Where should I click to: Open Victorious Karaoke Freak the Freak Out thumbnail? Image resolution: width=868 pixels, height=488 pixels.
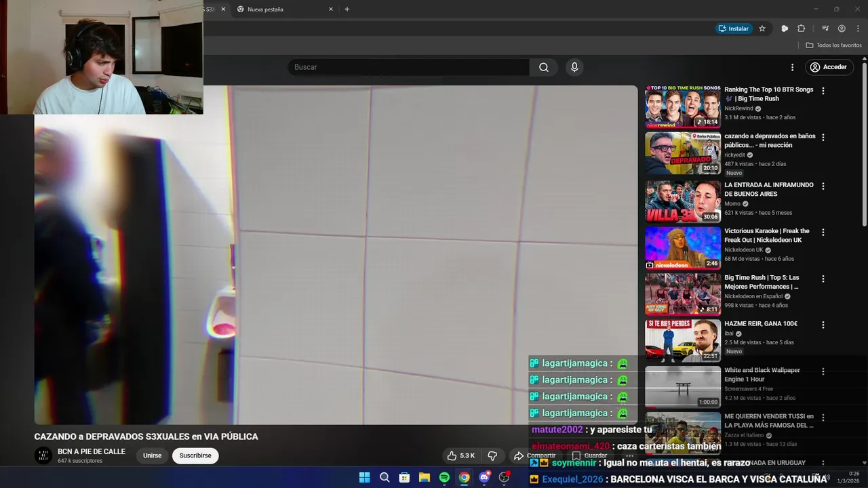tap(683, 248)
